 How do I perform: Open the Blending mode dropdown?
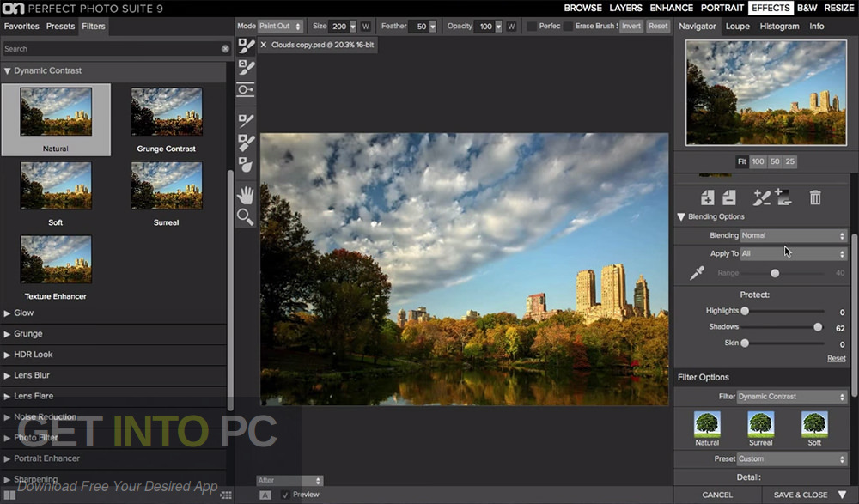pyautogui.click(x=793, y=235)
